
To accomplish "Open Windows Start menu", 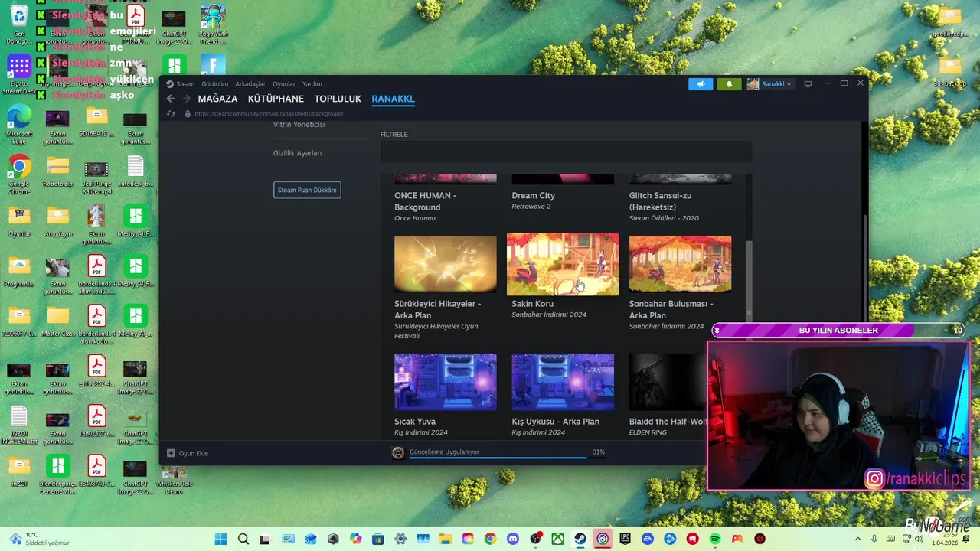I will coord(220,539).
